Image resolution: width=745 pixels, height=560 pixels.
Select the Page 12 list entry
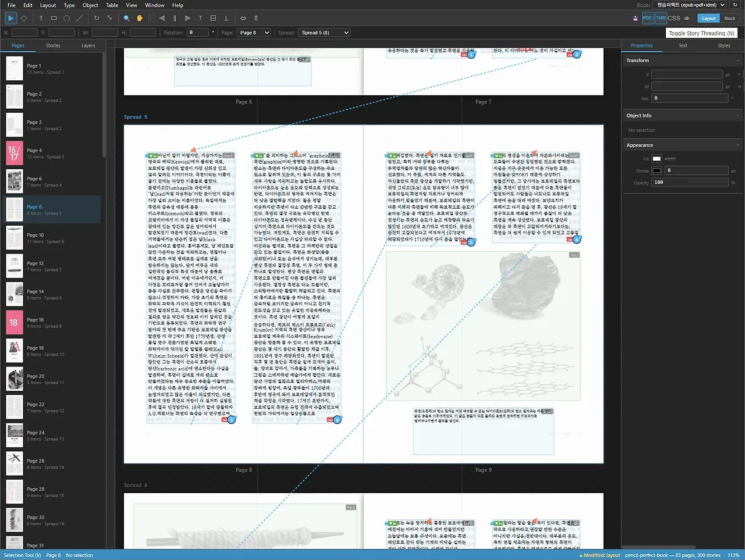52,266
